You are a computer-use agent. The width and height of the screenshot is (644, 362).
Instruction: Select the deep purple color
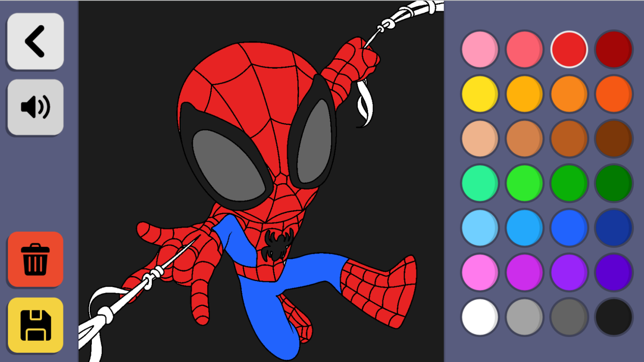(x=614, y=273)
